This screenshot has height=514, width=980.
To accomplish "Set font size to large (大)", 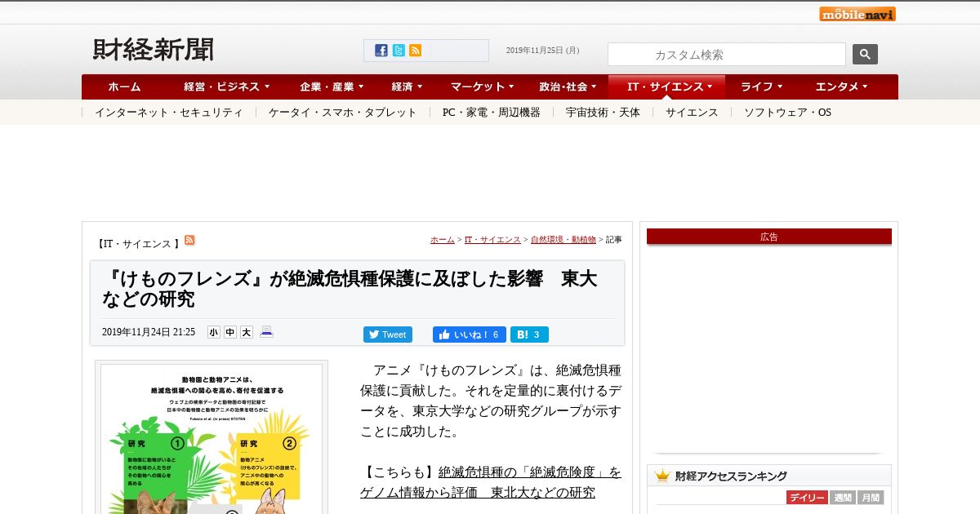I will [247, 332].
